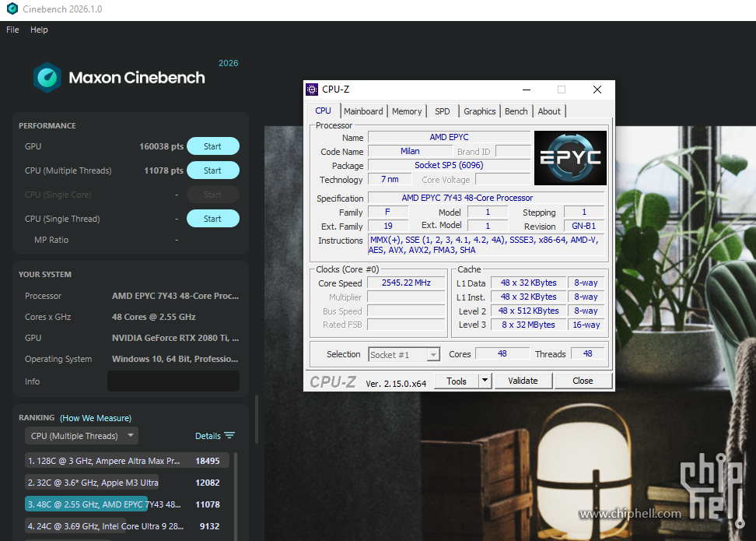Click the CPU-Z icon in its title bar

[312, 89]
